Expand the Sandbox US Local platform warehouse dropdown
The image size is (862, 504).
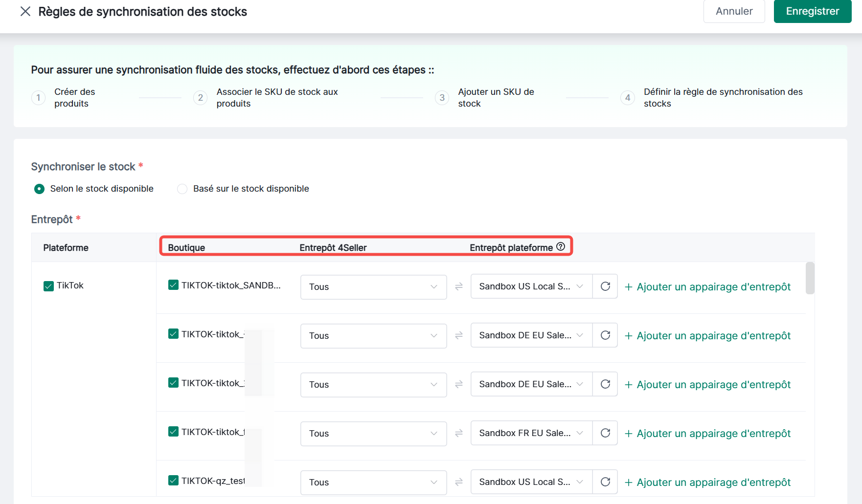[x=531, y=286]
